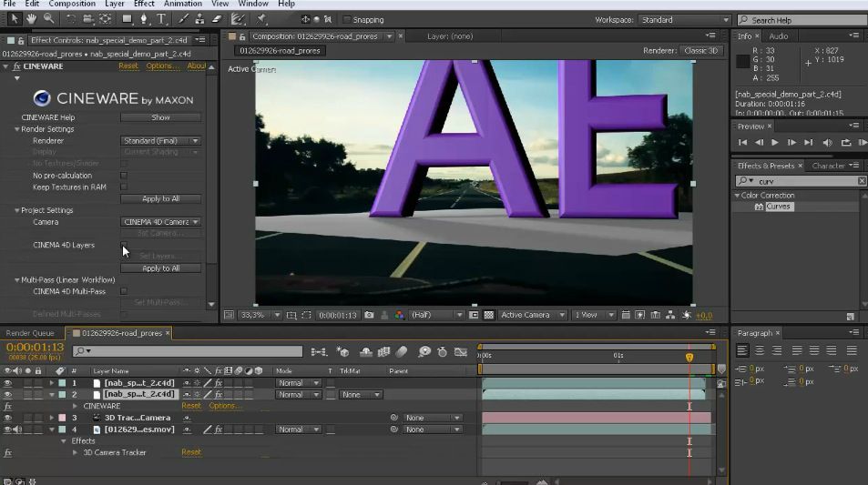Choose the Eraser tool
This screenshot has height=485, width=868.
[217, 19]
